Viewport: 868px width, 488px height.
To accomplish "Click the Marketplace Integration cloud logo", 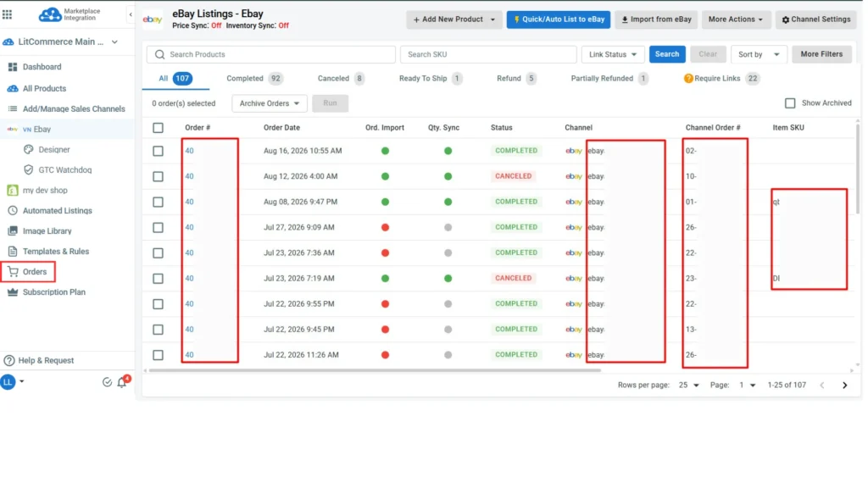I will pyautogui.click(x=50, y=14).
